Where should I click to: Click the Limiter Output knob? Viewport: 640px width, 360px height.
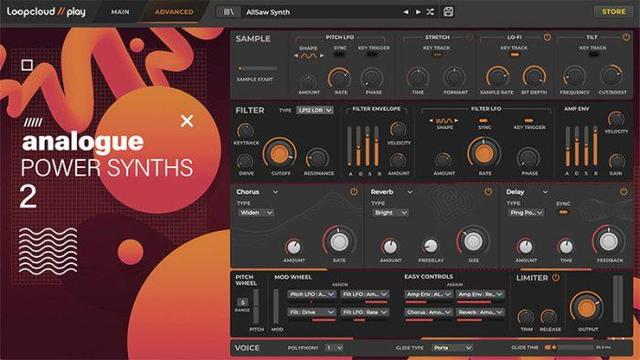tap(587, 308)
